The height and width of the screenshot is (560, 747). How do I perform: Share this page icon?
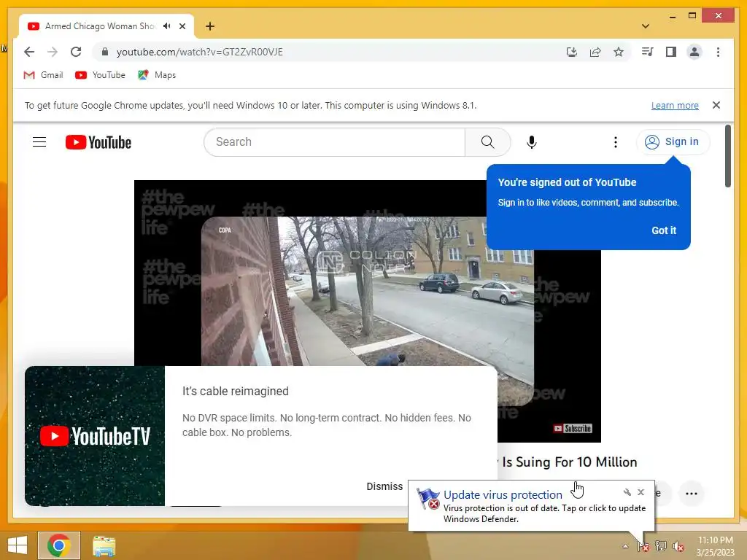tap(595, 52)
